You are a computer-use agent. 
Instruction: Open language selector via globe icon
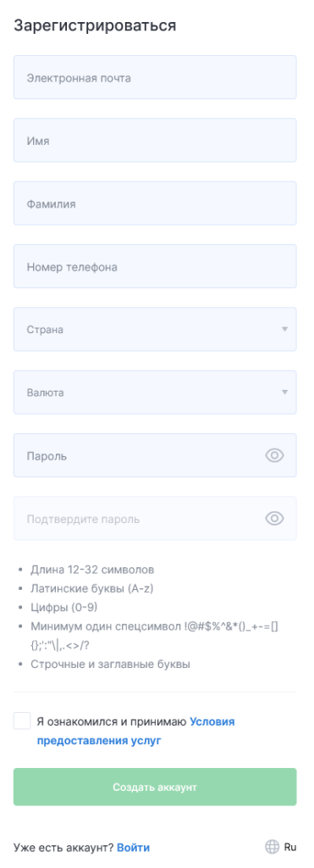(272, 847)
